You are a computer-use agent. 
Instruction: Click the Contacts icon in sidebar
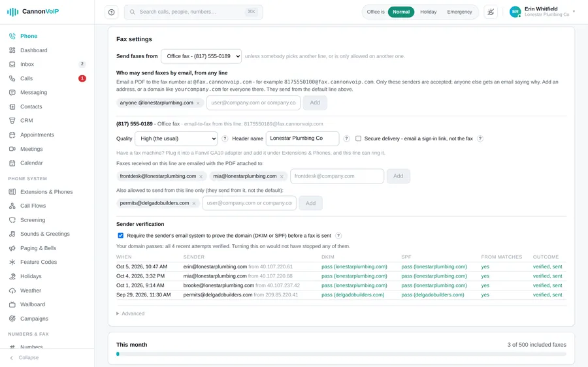(12, 106)
